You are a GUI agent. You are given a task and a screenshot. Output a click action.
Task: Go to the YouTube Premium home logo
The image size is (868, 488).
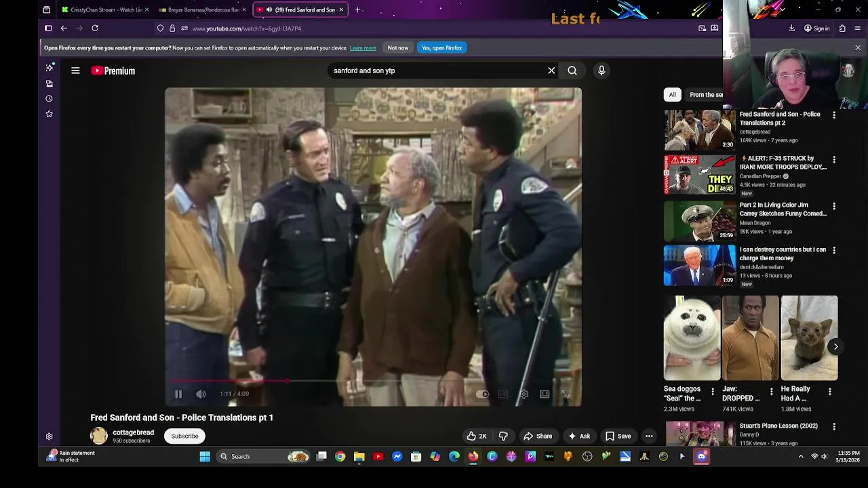(113, 70)
